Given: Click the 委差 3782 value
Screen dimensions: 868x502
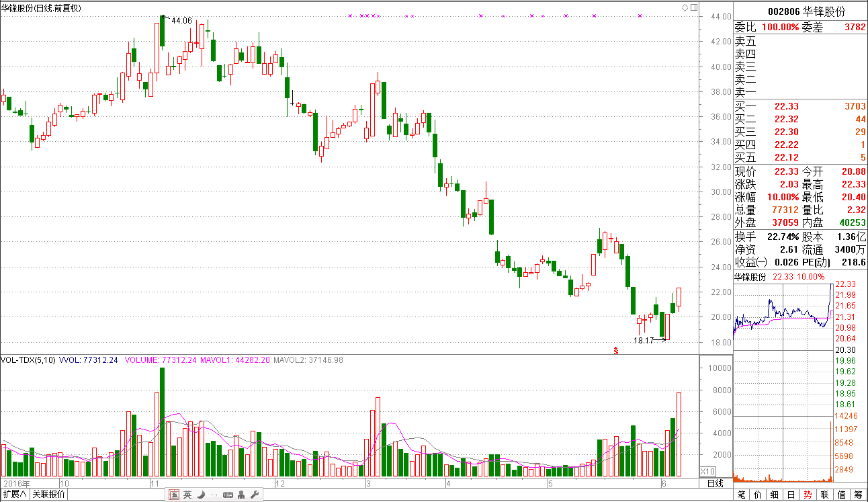Looking at the screenshot, I should click(855, 28).
